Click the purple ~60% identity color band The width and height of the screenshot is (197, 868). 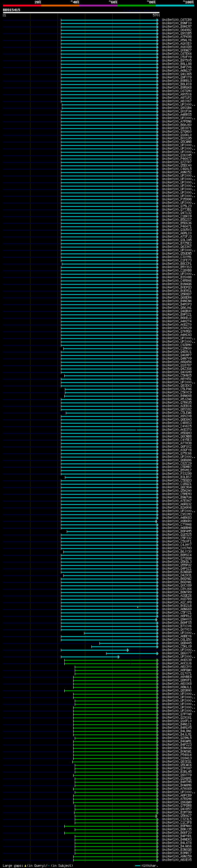(x=99, y=6)
